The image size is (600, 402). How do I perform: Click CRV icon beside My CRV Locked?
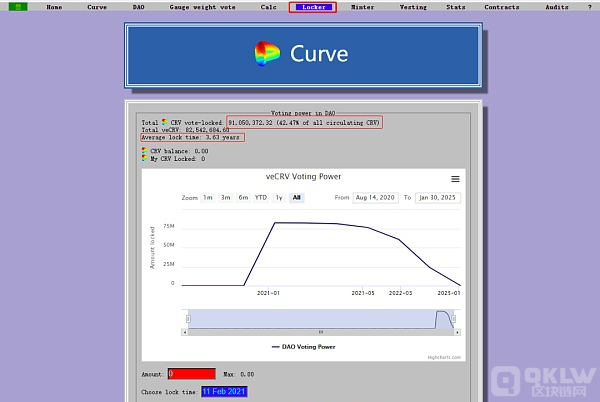[145, 158]
